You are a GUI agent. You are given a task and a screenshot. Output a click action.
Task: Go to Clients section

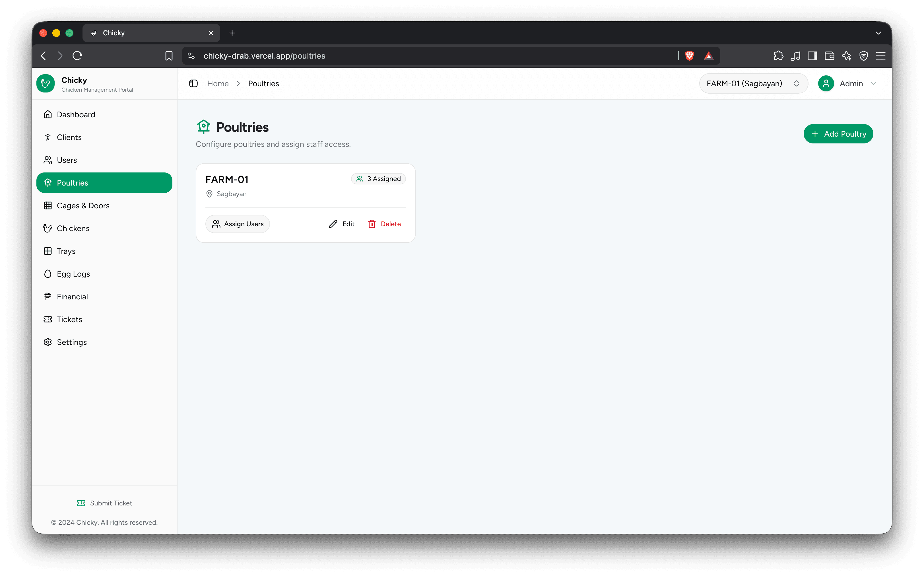point(104,137)
